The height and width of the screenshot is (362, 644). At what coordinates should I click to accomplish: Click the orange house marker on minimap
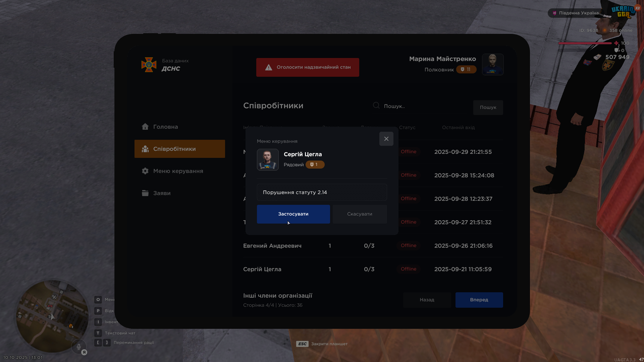[71, 326]
